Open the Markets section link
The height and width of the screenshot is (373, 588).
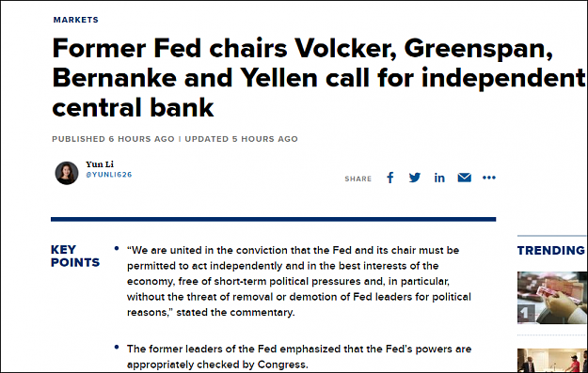click(76, 20)
